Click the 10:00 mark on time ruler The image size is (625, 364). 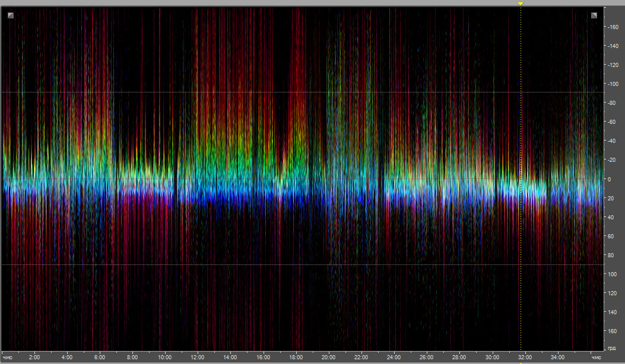click(165, 357)
